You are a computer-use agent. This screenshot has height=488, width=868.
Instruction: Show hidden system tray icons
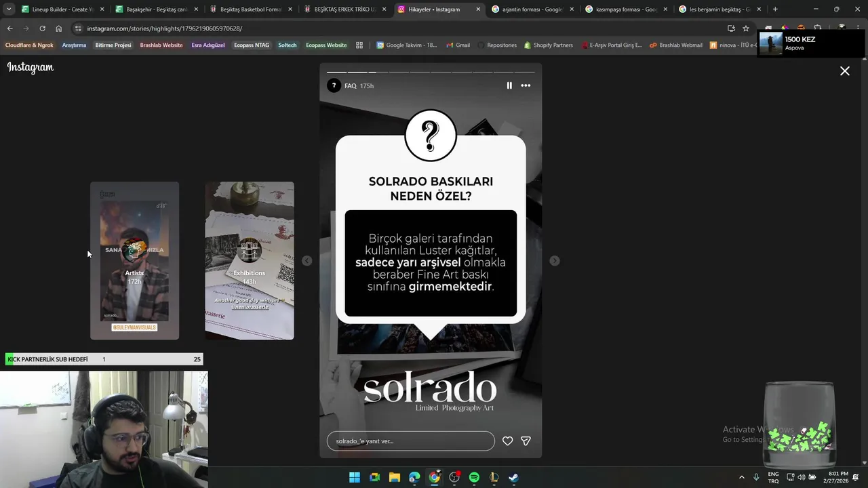pyautogui.click(x=741, y=477)
